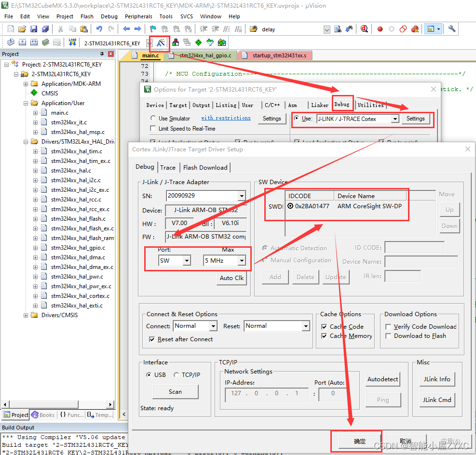Click the New file toolbar icon
The width and height of the screenshot is (476, 455).
pos(11,29)
